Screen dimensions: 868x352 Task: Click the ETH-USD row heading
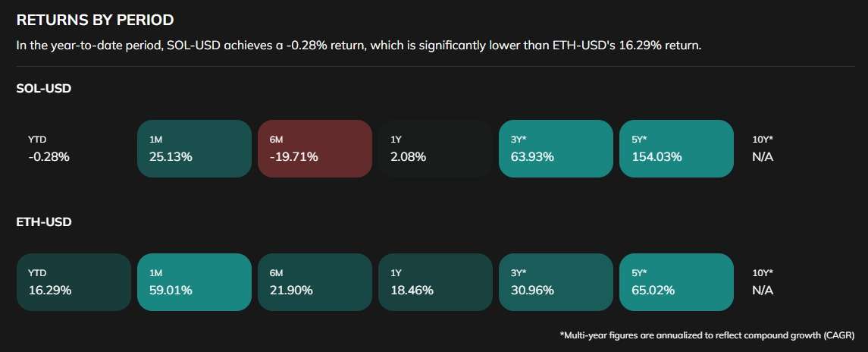[44, 222]
